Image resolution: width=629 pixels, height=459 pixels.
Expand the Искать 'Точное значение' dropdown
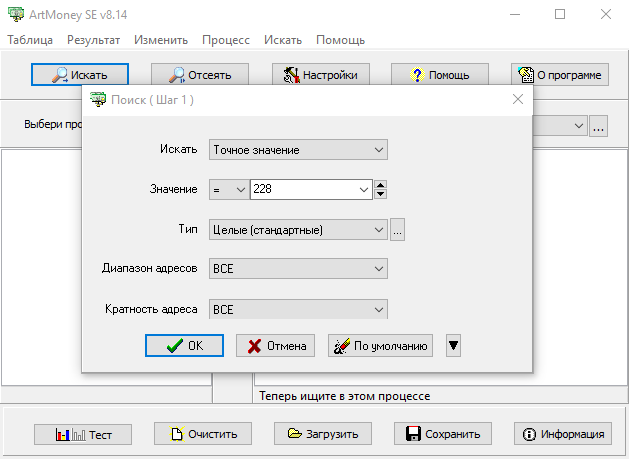click(298, 150)
